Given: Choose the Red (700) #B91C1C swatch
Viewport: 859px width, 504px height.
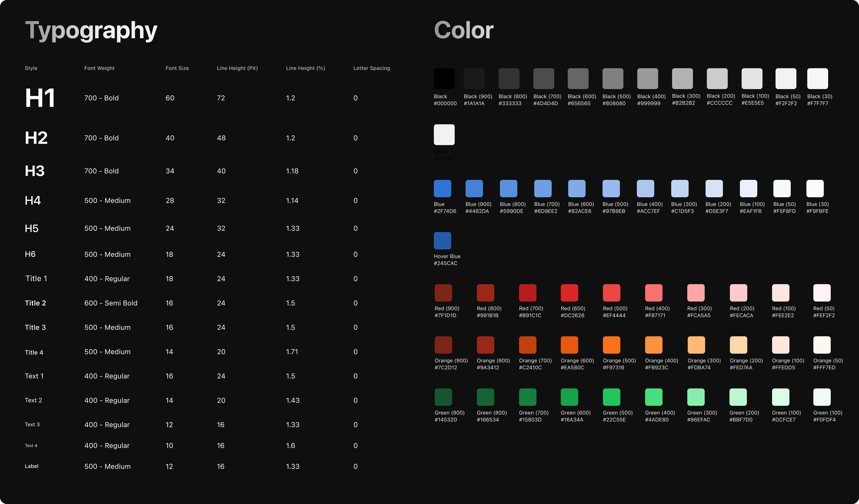Looking at the screenshot, I should [528, 293].
